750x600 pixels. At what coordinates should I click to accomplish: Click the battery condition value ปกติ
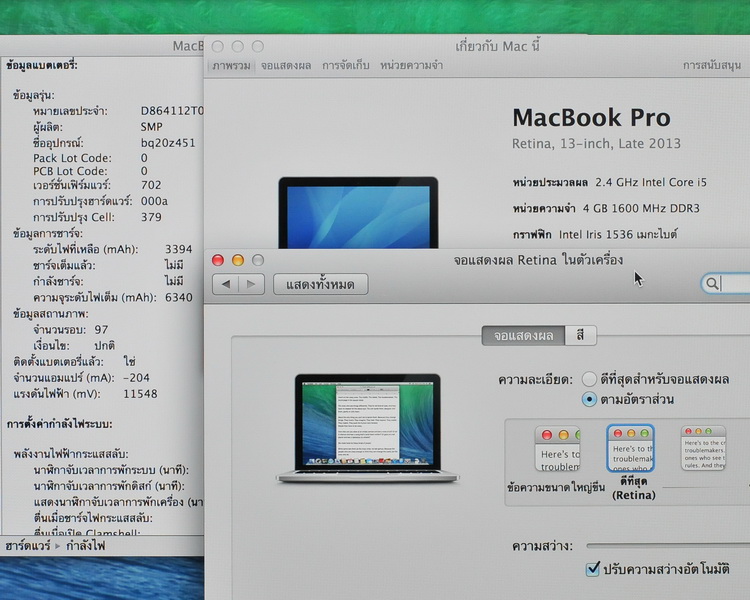tap(104, 345)
